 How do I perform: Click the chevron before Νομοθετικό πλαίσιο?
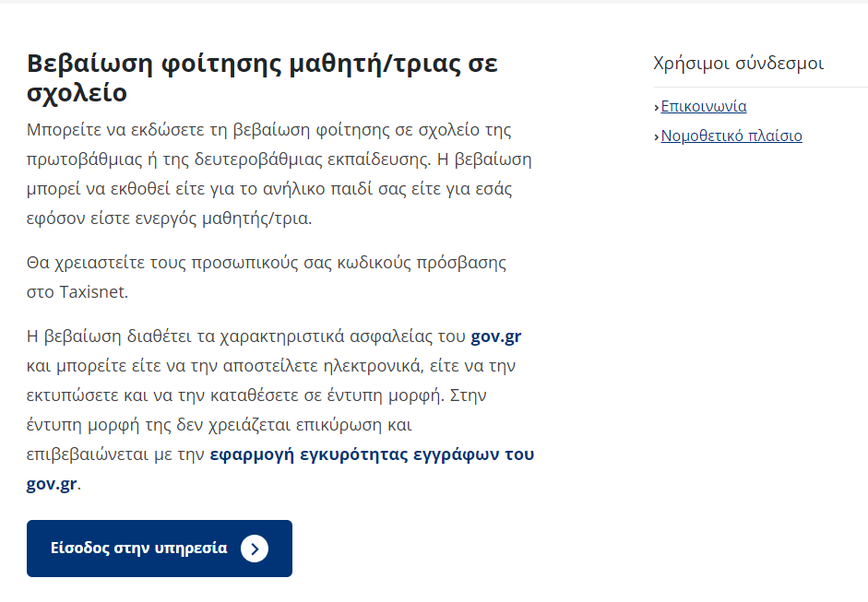click(x=656, y=136)
